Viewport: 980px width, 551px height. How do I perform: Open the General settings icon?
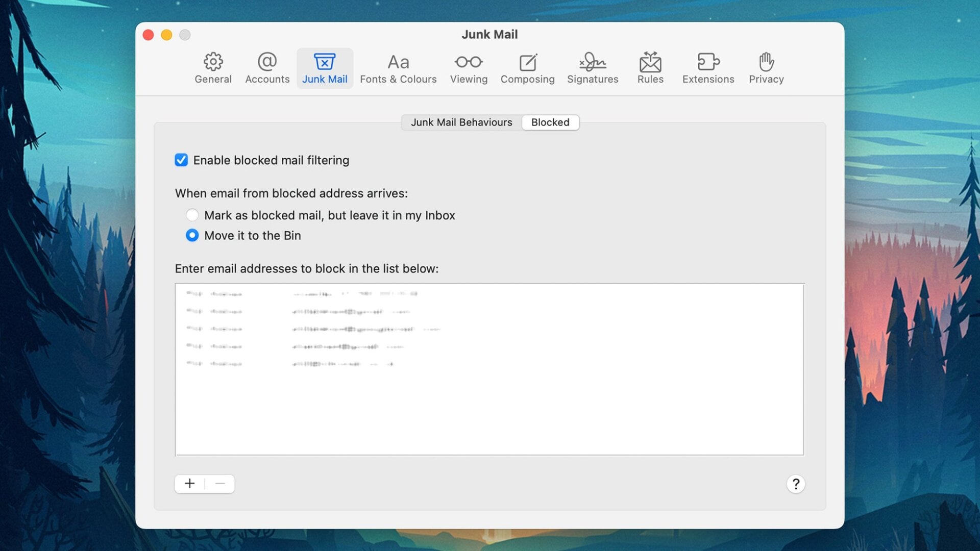pyautogui.click(x=213, y=68)
